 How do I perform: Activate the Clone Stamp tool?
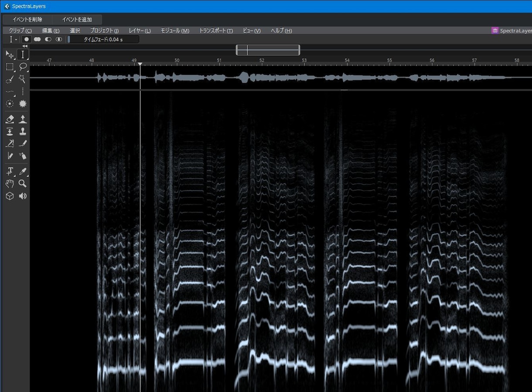tap(23, 131)
